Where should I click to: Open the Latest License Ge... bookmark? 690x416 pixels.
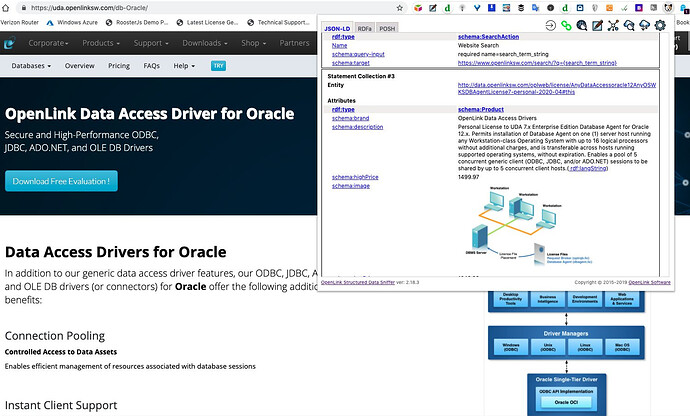(207, 22)
